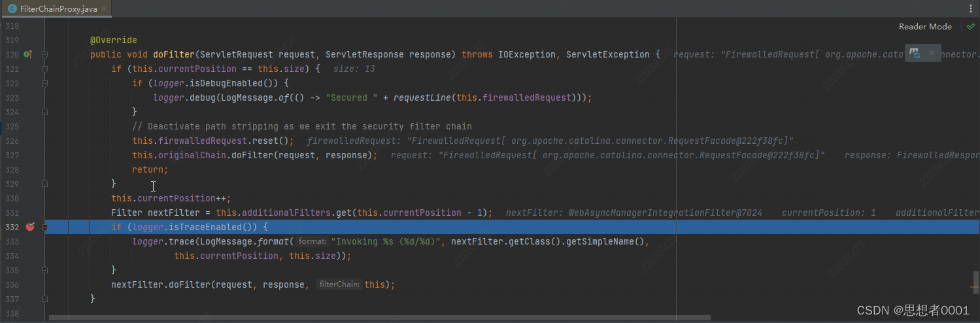The width and height of the screenshot is (980, 323).
Task: Collapse the fold marker at line 321
Action: tap(44, 69)
